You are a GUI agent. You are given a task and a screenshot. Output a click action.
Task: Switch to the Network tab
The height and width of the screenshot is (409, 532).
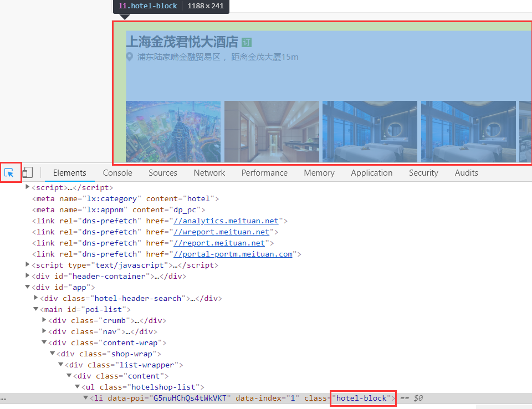click(209, 173)
